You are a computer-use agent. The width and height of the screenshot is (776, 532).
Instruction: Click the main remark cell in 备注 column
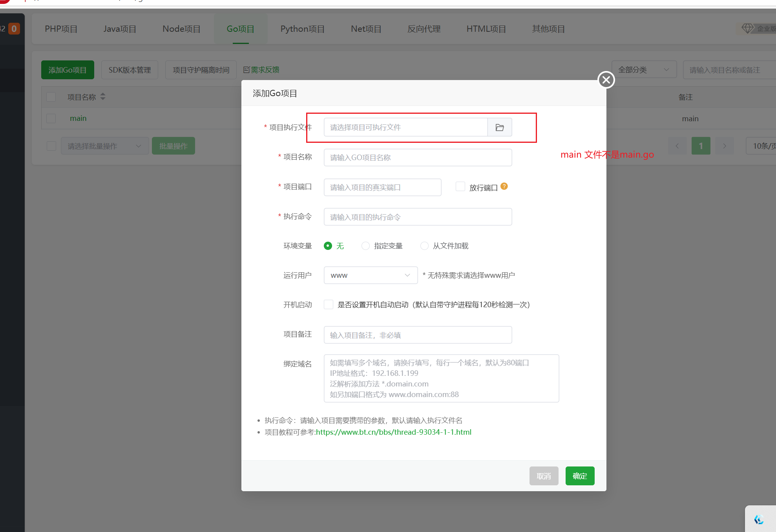pyautogui.click(x=690, y=118)
